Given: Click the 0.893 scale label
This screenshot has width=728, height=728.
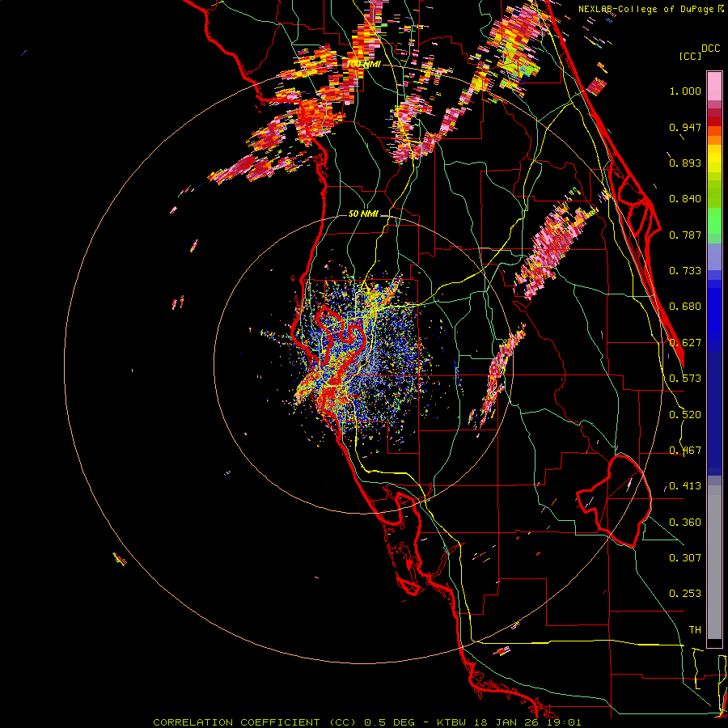Looking at the screenshot, I should point(685,163).
